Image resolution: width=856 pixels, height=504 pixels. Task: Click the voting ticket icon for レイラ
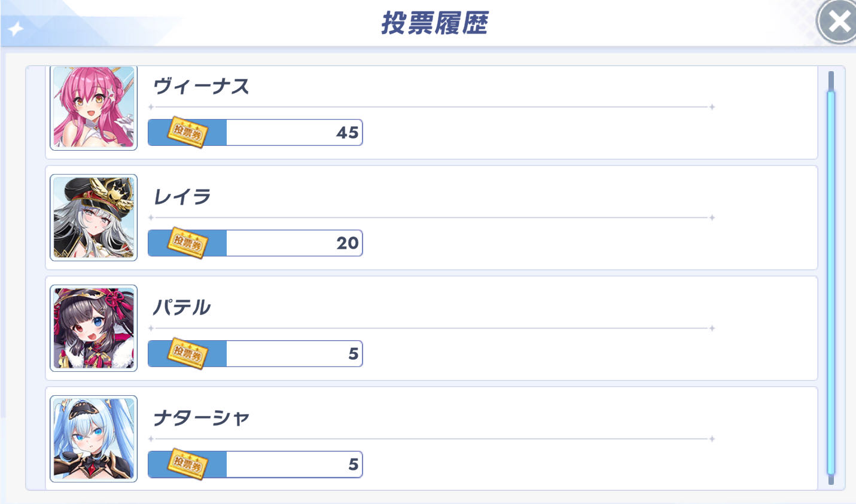click(187, 243)
